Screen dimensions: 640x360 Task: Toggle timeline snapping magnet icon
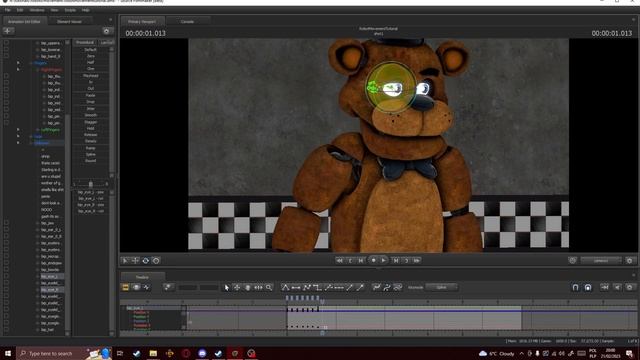coord(576,287)
